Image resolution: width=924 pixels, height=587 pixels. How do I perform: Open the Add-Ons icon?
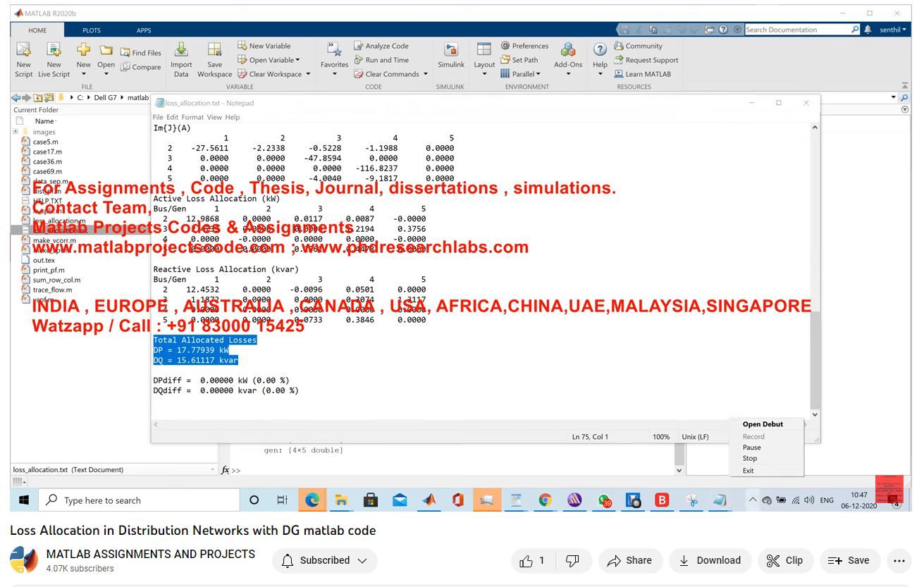(568, 51)
